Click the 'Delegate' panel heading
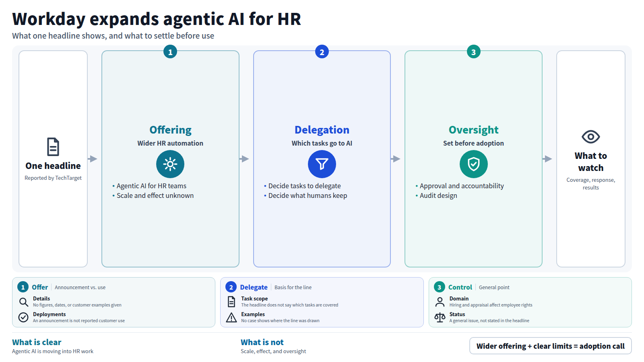Image resolution: width=644 pixels, height=362 pixels. click(x=254, y=287)
